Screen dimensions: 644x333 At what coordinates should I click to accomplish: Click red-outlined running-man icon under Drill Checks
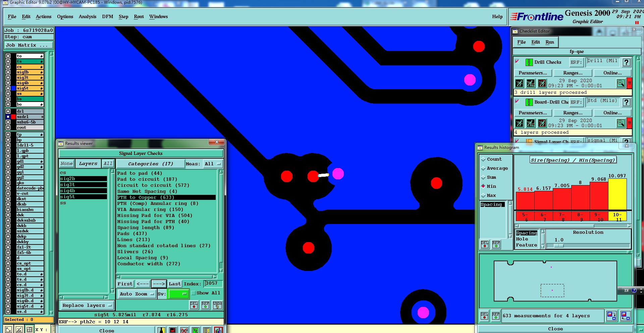tap(542, 83)
